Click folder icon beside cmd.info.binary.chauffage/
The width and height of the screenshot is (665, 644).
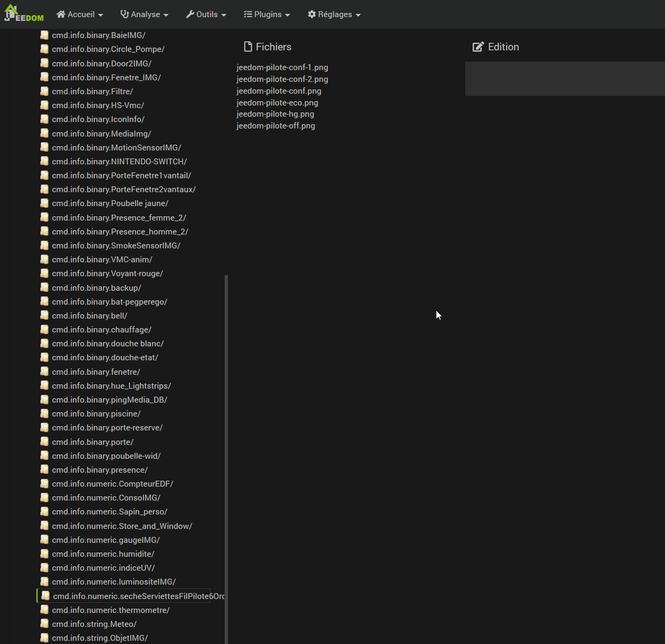[x=44, y=329]
